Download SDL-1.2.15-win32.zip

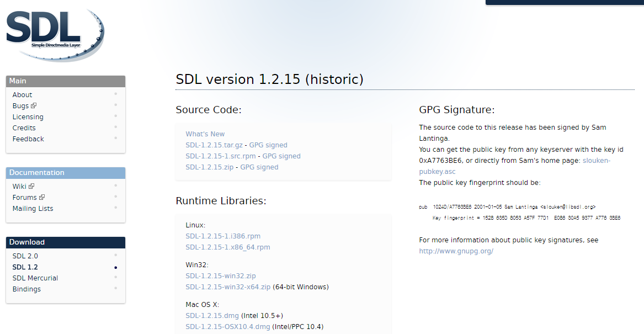(221, 276)
